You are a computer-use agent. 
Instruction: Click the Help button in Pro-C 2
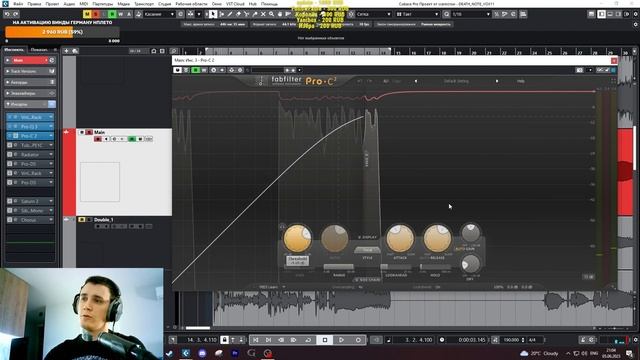(x=521, y=81)
